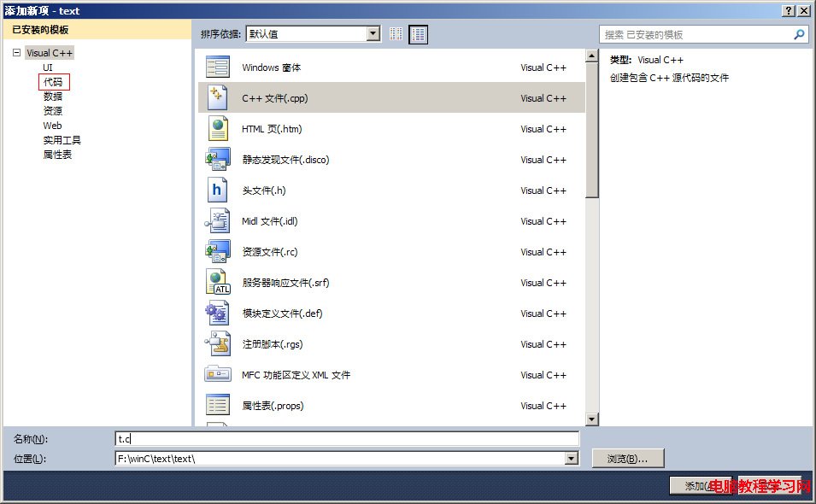
Task: Click the 浏览(B)... browse button
Action: pyautogui.click(x=628, y=458)
